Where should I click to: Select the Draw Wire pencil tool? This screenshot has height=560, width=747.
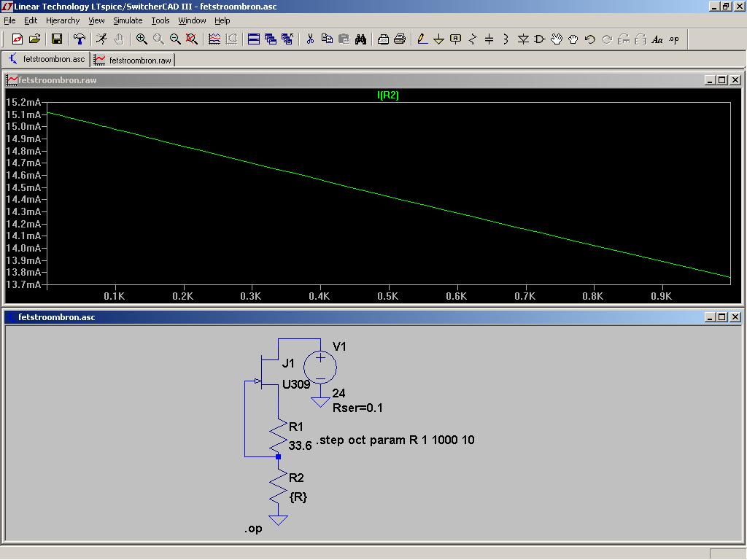click(422, 39)
